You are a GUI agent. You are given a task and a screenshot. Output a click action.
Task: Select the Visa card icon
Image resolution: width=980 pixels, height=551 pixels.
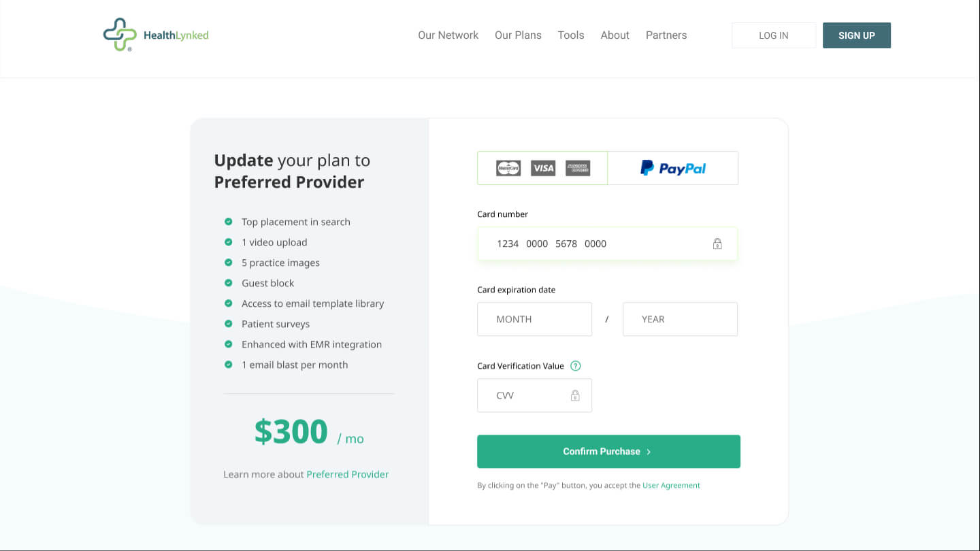[543, 168]
